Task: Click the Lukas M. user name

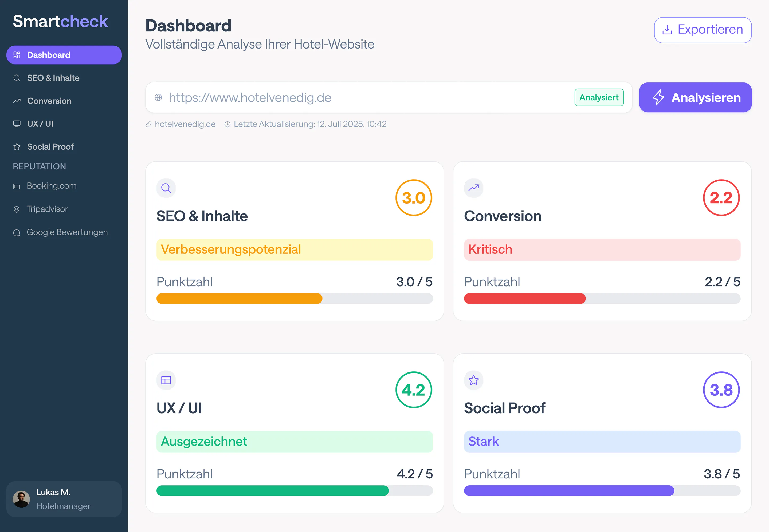Action: tap(53, 492)
